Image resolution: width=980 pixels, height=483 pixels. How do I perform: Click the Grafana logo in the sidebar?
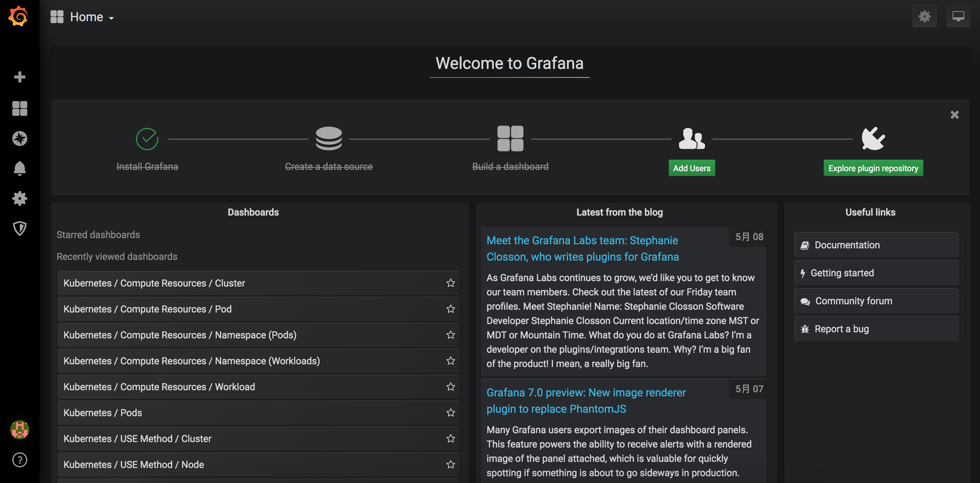coord(18,16)
